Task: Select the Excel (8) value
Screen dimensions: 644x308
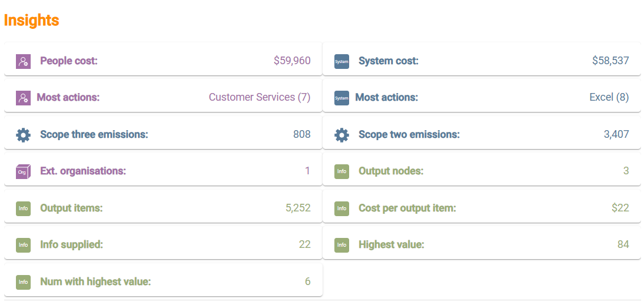Action: point(609,97)
